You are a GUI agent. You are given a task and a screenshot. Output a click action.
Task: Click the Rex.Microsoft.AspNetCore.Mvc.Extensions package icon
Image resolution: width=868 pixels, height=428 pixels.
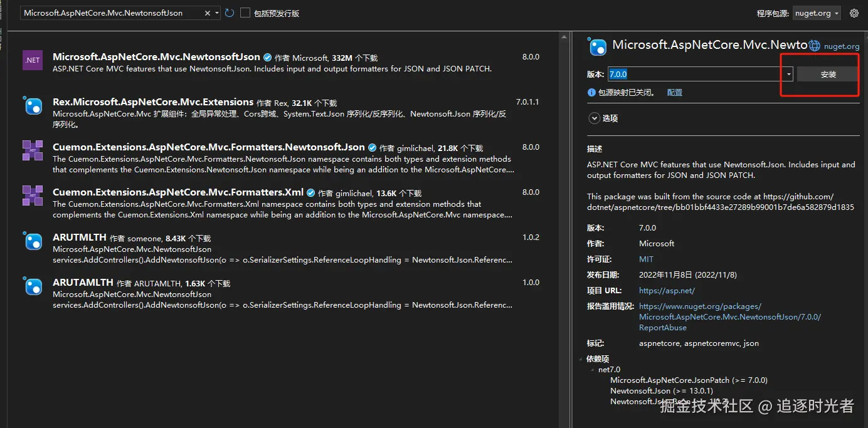click(x=33, y=106)
